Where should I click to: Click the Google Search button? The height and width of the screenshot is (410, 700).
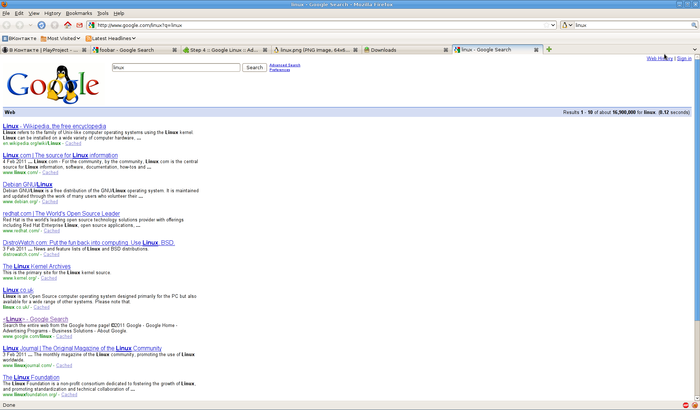(x=254, y=67)
